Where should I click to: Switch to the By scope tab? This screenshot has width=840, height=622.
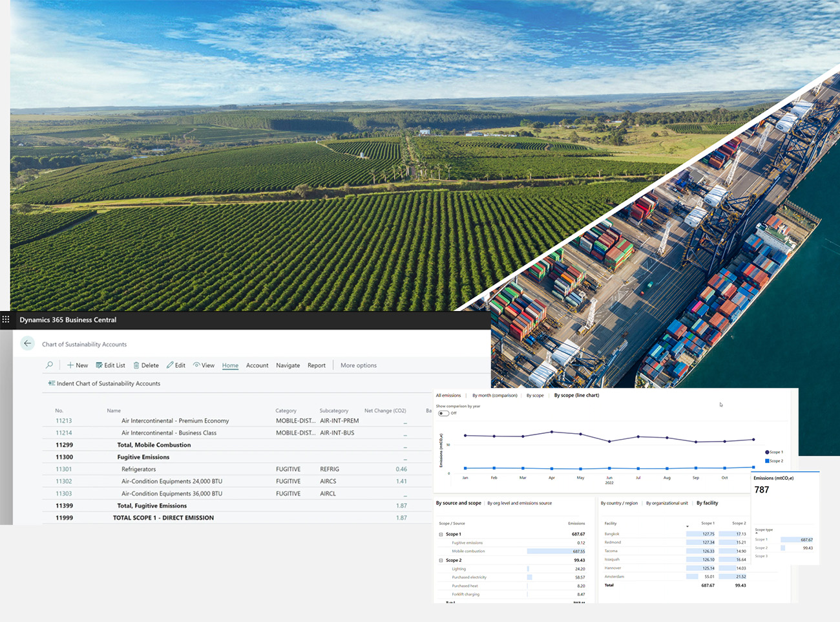coord(535,395)
